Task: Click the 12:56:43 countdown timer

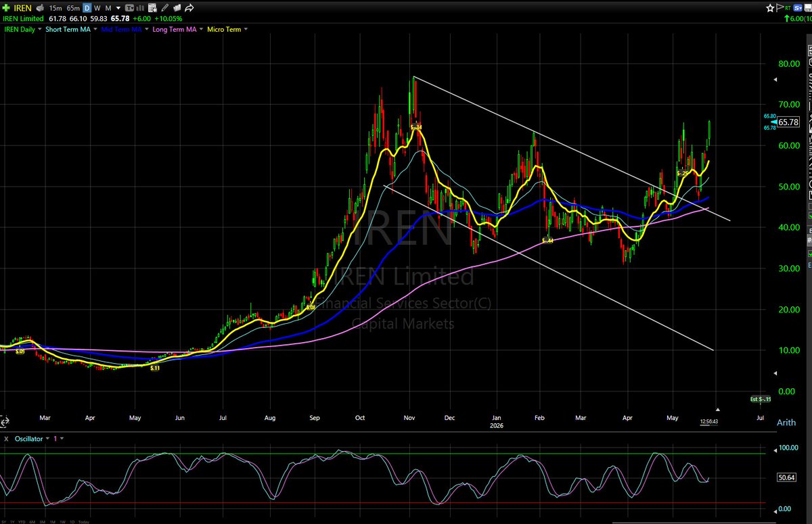Action: tap(710, 422)
